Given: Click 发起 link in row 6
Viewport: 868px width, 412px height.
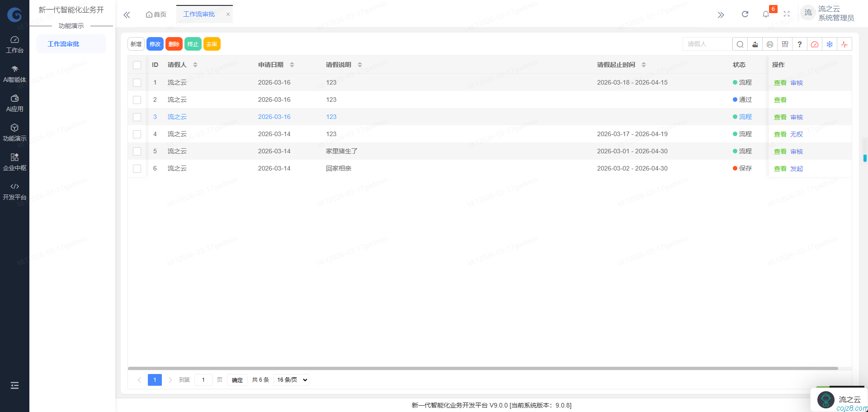Looking at the screenshot, I should pyautogui.click(x=797, y=169).
